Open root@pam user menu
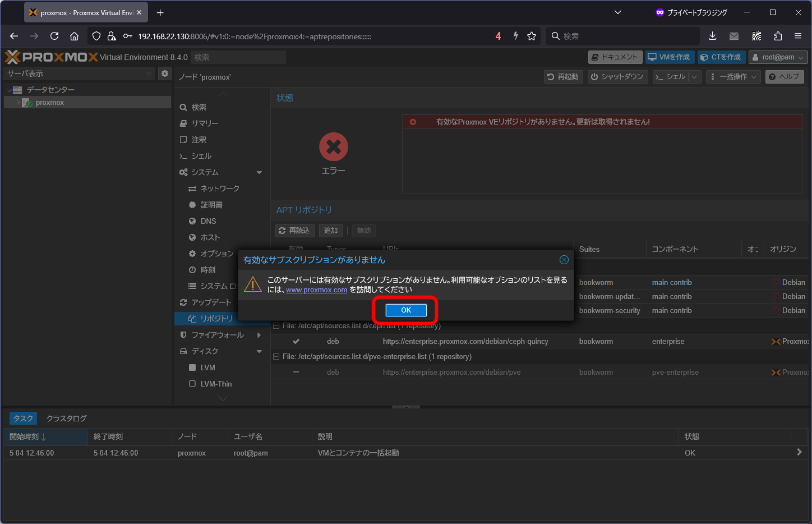This screenshot has height=524, width=812. [778, 57]
